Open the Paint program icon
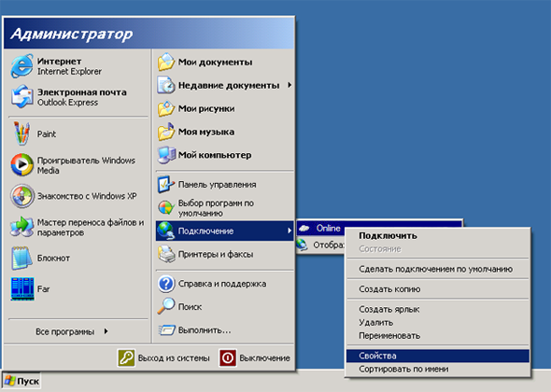Screen dimensions: 551x392 pyautogui.click(x=21, y=133)
